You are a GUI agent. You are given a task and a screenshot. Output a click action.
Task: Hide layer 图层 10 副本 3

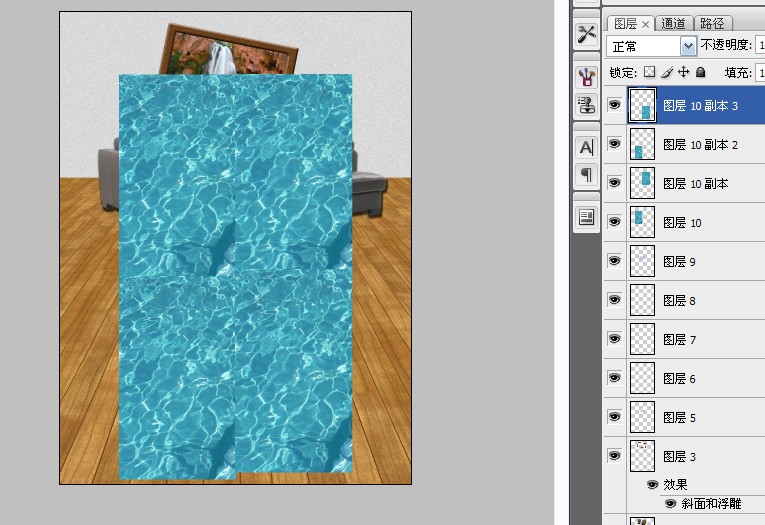[x=615, y=105]
